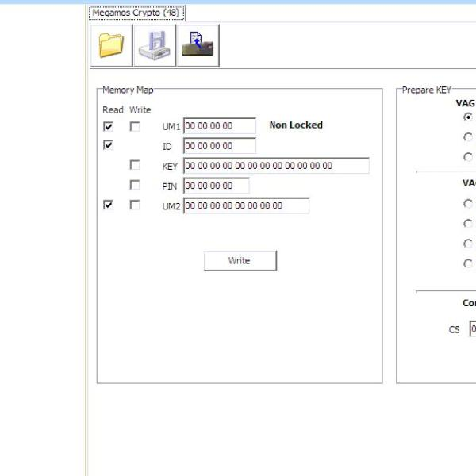This screenshot has height=476, width=476.
Task: Enable the Write checkbox for UM1
Action: pos(135,126)
